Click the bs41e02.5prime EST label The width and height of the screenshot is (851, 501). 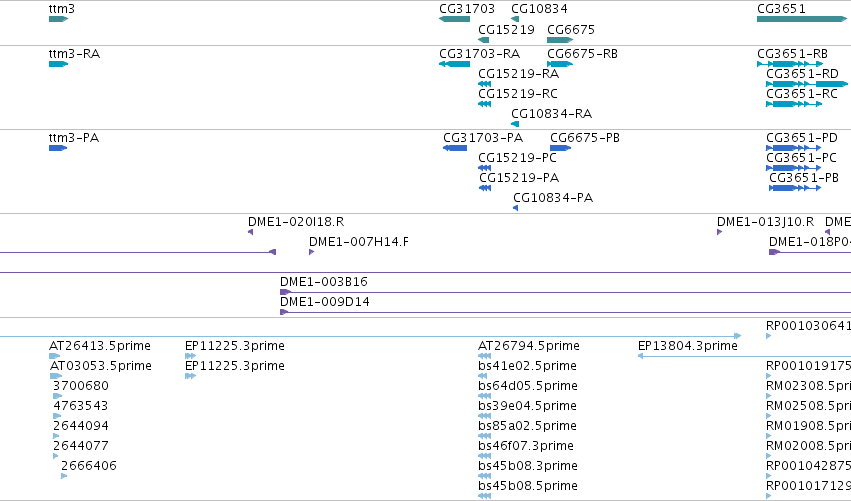527,366
